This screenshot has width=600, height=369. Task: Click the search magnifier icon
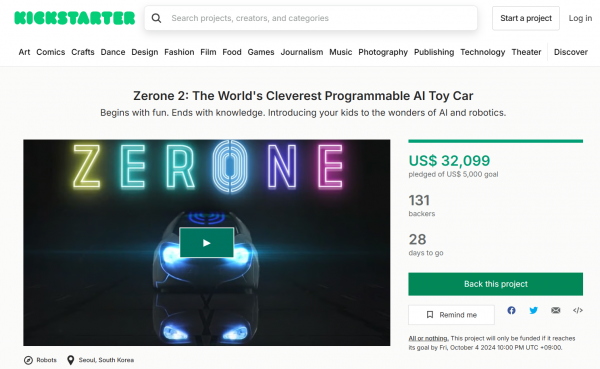click(x=156, y=18)
